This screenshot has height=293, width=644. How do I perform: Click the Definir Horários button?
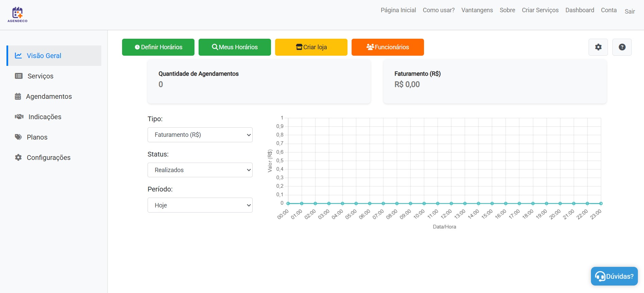[x=158, y=47]
